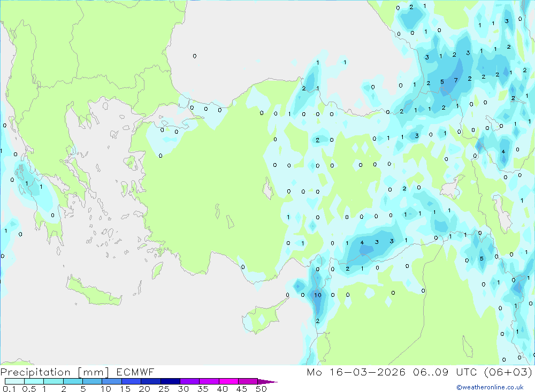
Task: Pick the 10–15 mm blue legend swatch
Action: 112,381
